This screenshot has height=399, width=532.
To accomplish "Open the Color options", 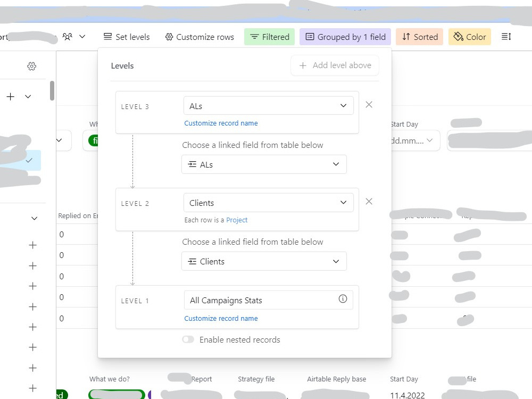I will click(470, 37).
